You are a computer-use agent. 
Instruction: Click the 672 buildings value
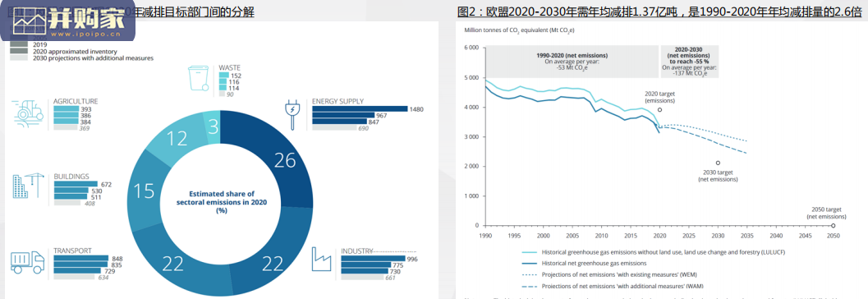[106, 184]
